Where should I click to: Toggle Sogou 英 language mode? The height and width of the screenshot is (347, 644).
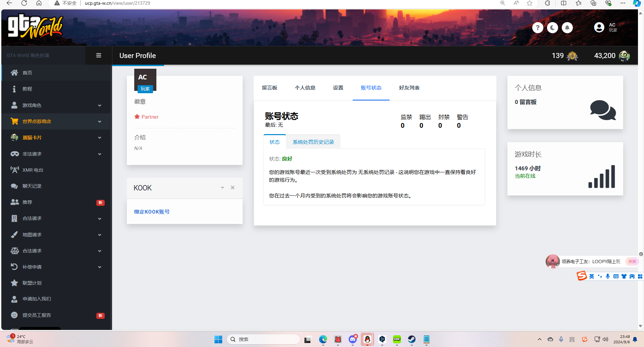point(591,276)
